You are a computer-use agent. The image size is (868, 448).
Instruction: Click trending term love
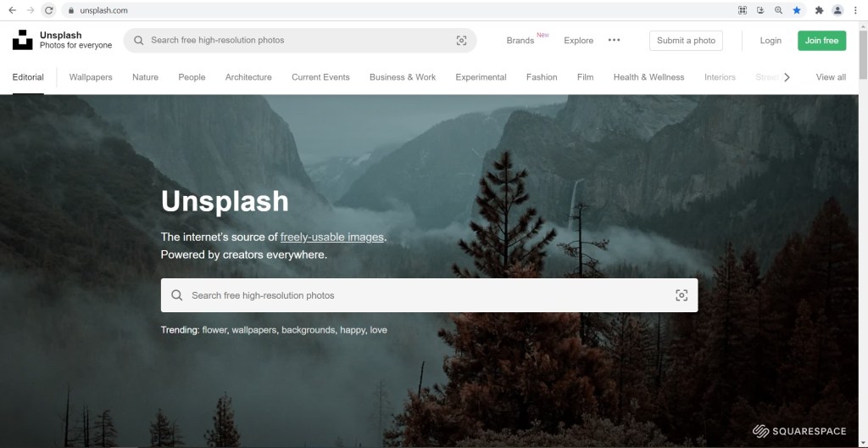[x=379, y=330]
